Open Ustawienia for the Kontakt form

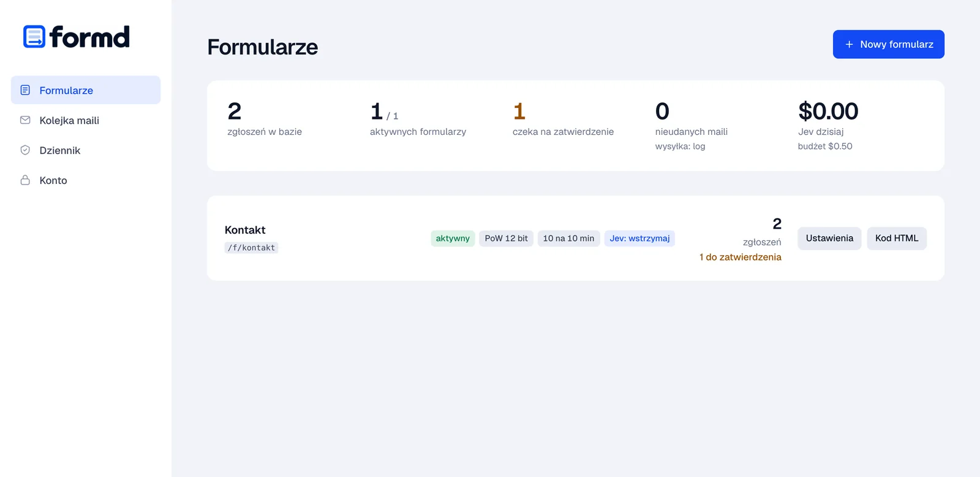click(x=829, y=238)
